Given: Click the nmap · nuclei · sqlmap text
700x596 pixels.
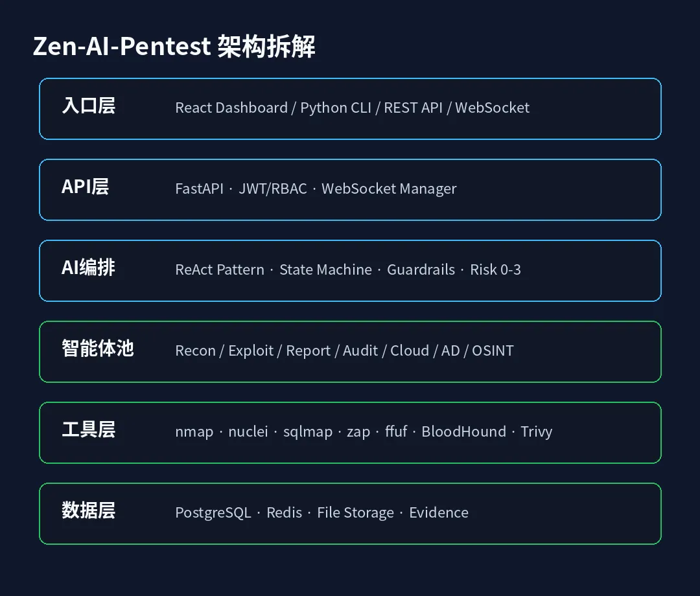Looking at the screenshot, I should click(254, 432).
